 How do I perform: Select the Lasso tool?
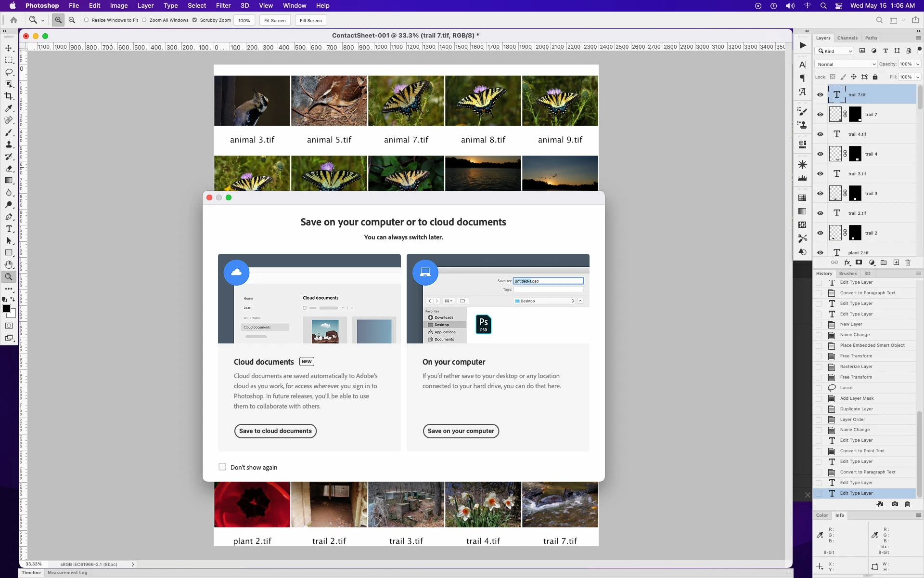[9, 72]
